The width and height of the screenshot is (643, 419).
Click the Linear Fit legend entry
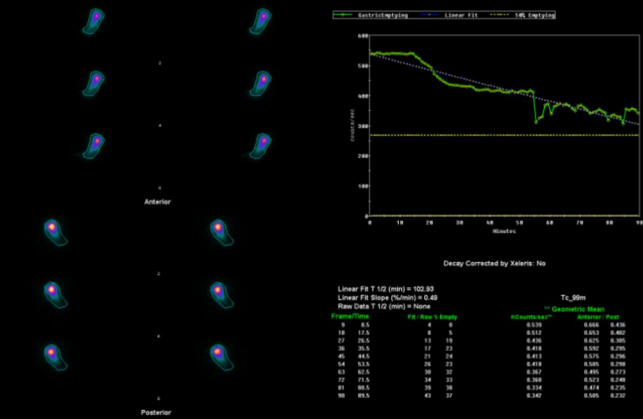[462, 15]
